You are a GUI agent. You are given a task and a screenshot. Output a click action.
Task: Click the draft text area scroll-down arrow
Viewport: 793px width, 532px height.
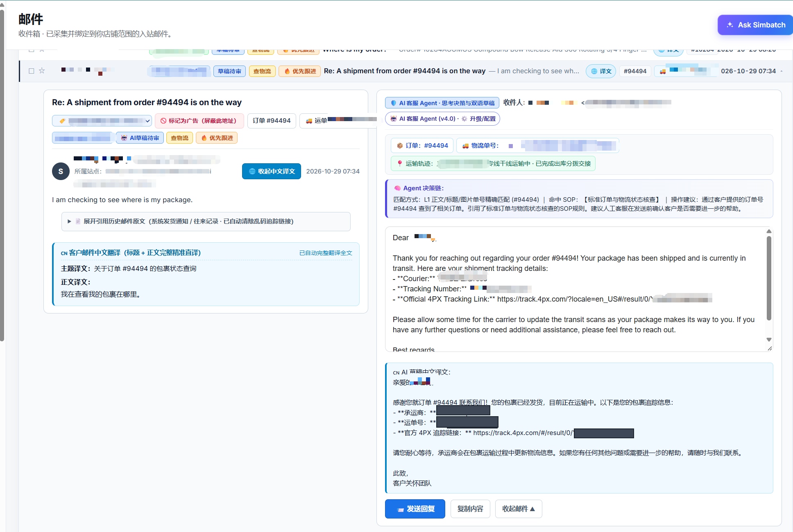[x=769, y=340]
